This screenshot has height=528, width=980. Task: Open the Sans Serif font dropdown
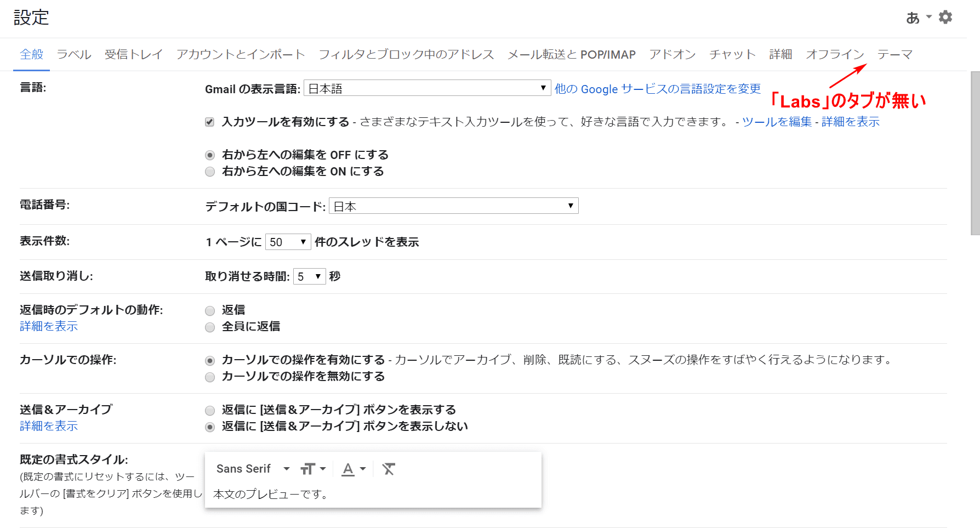coord(253,469)
